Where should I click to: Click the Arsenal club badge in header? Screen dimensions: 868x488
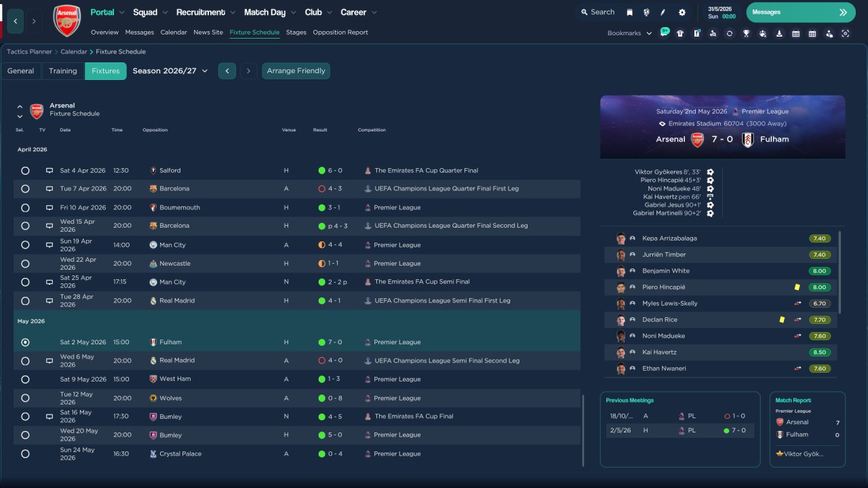[66, 21]
